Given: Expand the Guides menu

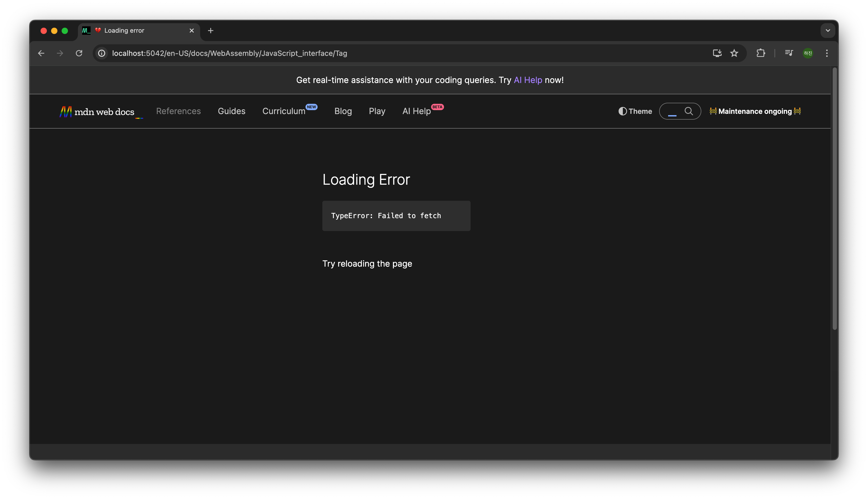Looking at the screenshot, I should point(231,111).
